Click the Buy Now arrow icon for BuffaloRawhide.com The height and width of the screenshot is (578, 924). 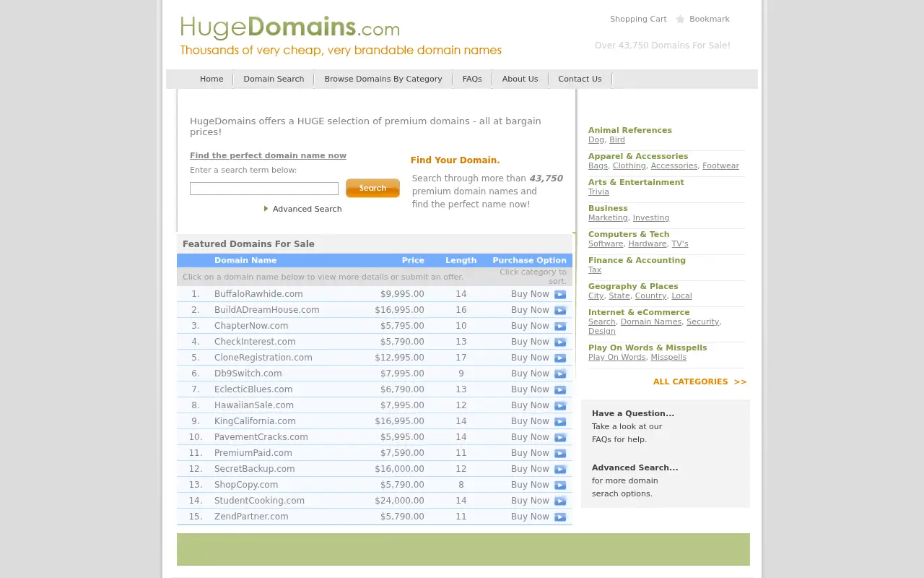(560, 294)
